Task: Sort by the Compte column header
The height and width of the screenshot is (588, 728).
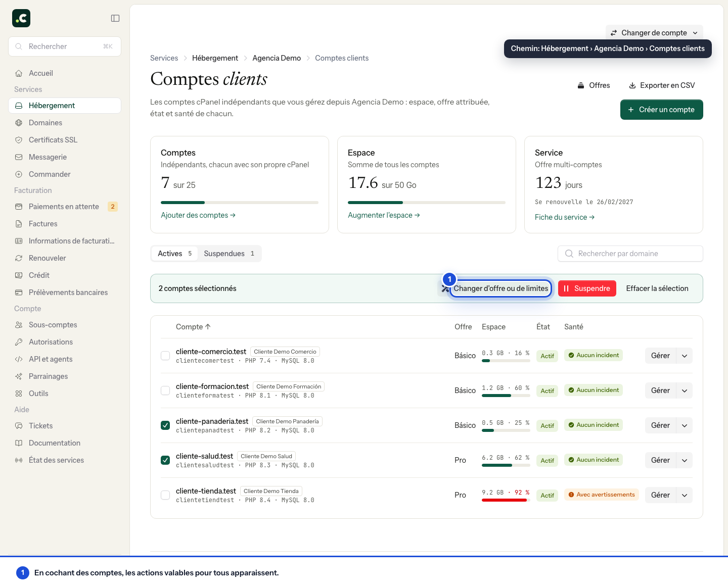Action: tap(193, 327)
